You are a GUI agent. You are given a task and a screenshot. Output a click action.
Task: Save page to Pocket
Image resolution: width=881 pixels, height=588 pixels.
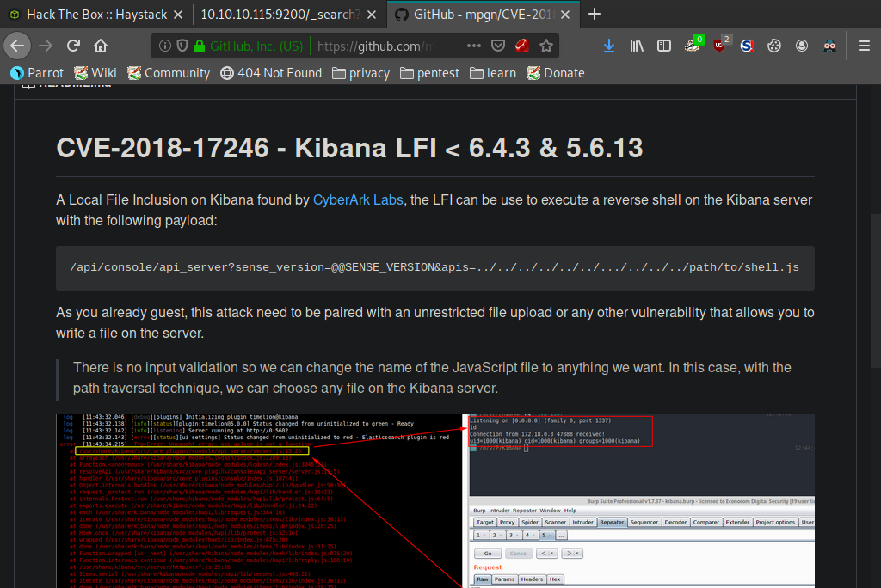(x=498, y=46)
